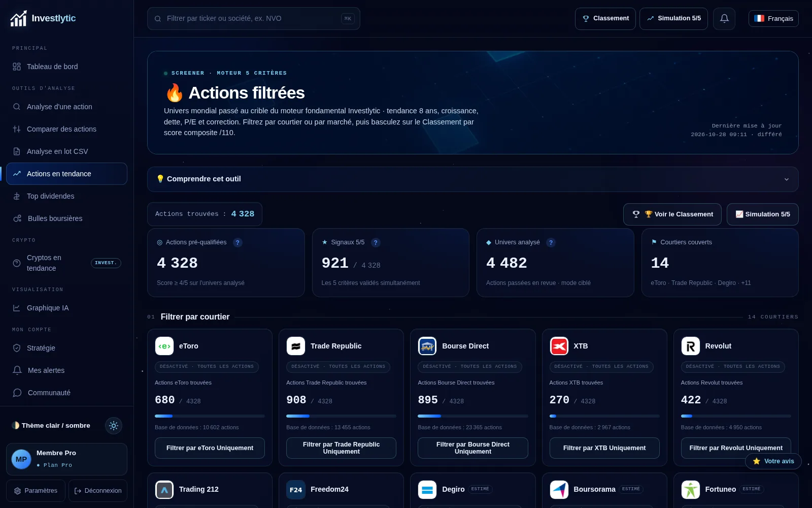The width and height of the screenshot is (812, 508).
Task: Click the eToro progress bar
Action: (210, 416)
